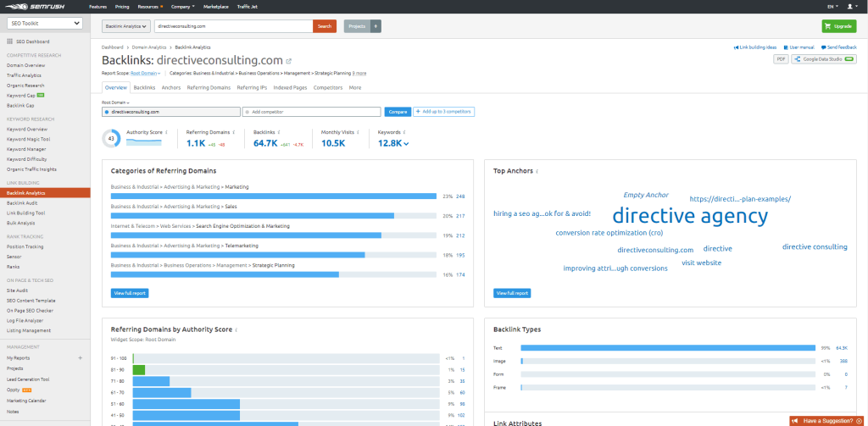Export report with the PDF button

[x=781, y=59]
